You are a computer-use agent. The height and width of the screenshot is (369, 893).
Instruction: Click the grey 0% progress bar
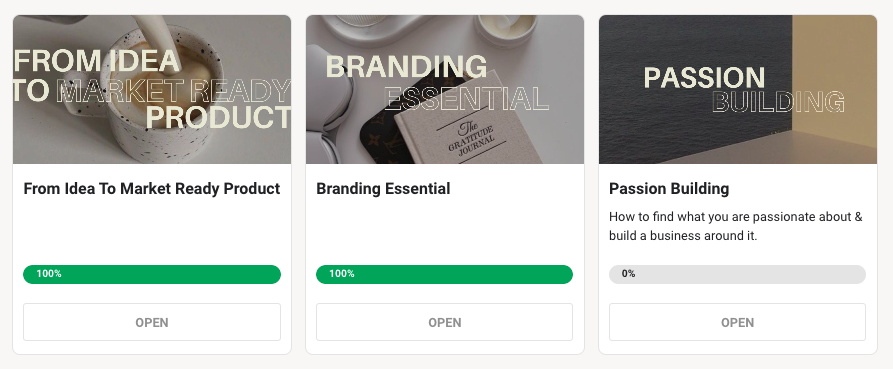[738, 274]
